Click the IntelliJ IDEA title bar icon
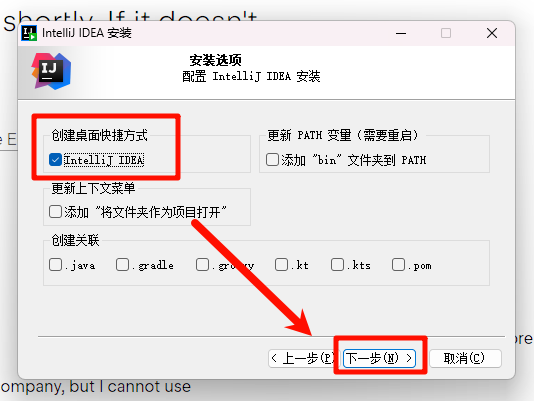Image resolution: width=534 pixels, height=401 pixels. [29, 33]
